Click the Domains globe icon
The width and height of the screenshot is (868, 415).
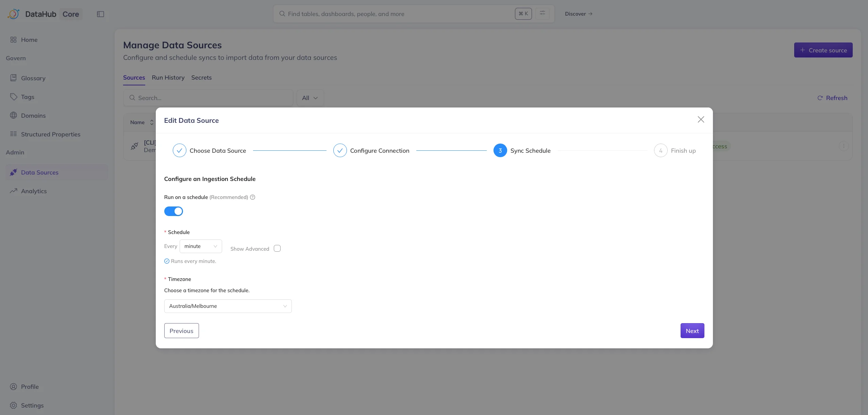tap(14, 115)
